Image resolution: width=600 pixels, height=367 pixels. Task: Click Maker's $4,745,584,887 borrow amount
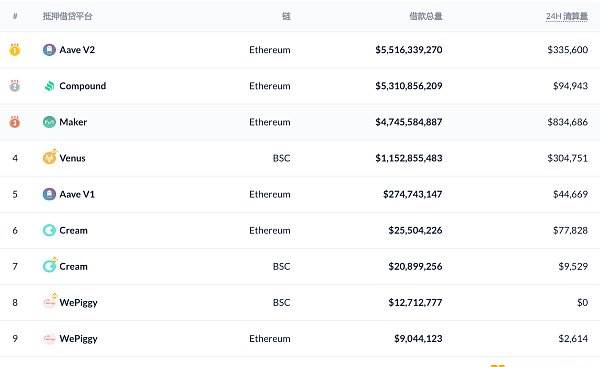coord(409,122)
